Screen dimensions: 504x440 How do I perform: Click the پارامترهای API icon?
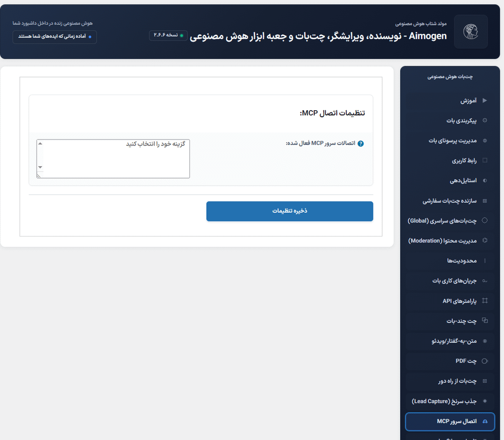point(484,301)
